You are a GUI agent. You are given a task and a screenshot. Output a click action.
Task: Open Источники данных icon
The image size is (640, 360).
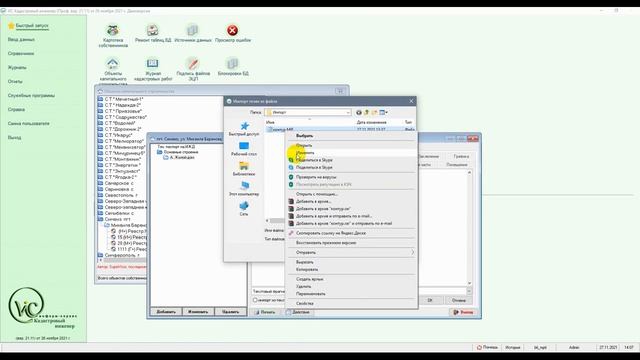[x=193, y=33]
